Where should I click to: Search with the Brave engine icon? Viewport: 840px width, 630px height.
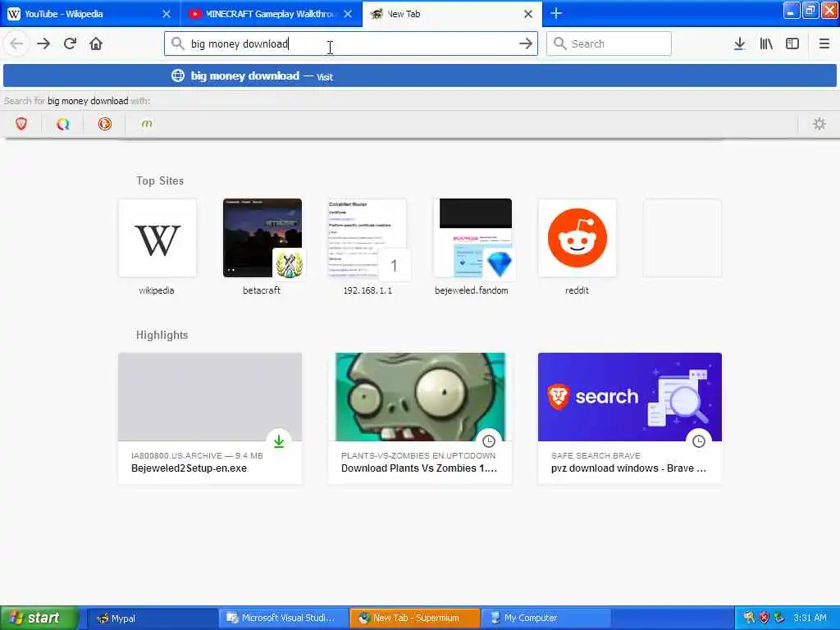click(21, 124)
